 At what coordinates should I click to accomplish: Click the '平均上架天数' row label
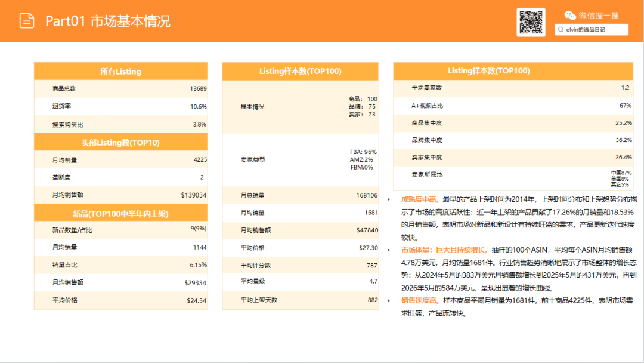259,300
